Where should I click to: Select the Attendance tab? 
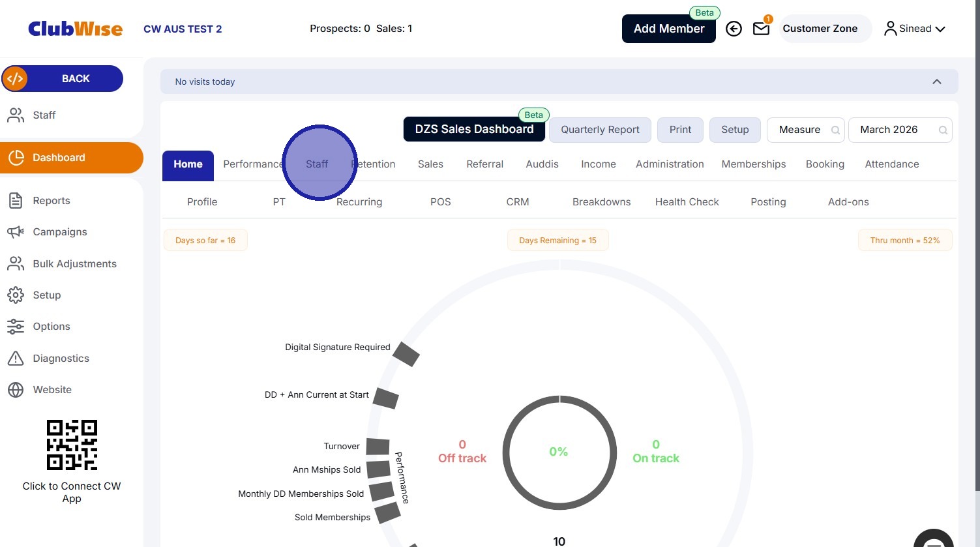(x=892, y=164)
